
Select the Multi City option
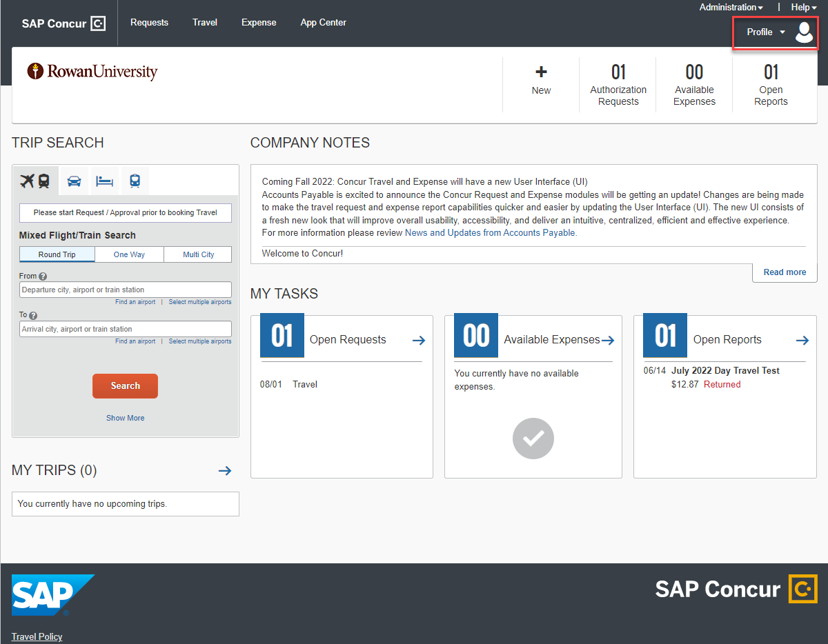tap(198, 254)
